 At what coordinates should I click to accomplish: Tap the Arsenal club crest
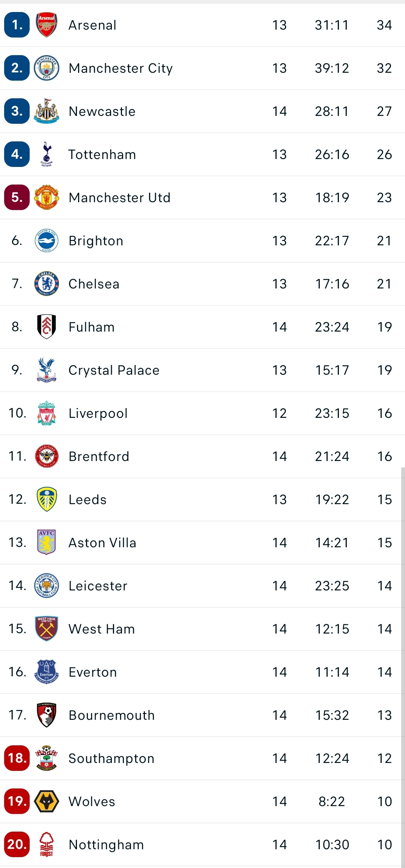coord(47,25)
